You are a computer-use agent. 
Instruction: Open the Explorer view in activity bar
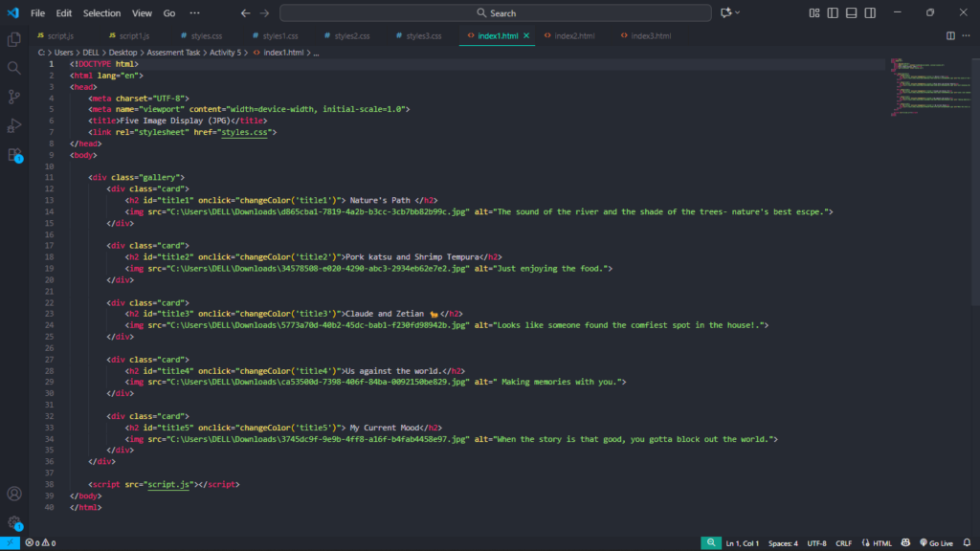pos(14,39)
